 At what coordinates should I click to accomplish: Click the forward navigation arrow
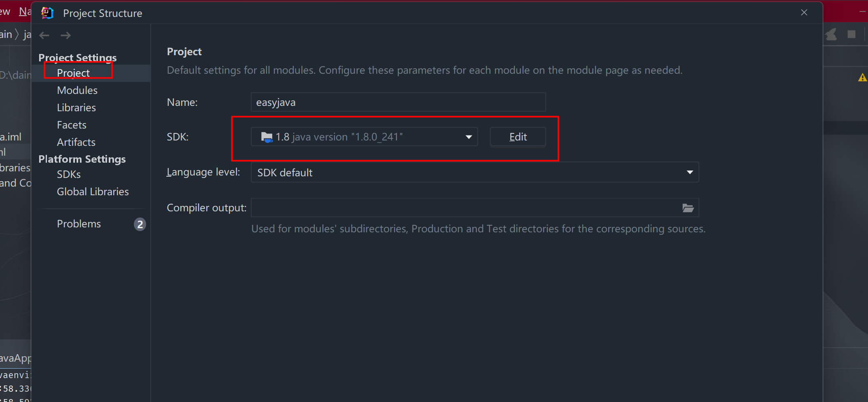[x=66, y=35]
